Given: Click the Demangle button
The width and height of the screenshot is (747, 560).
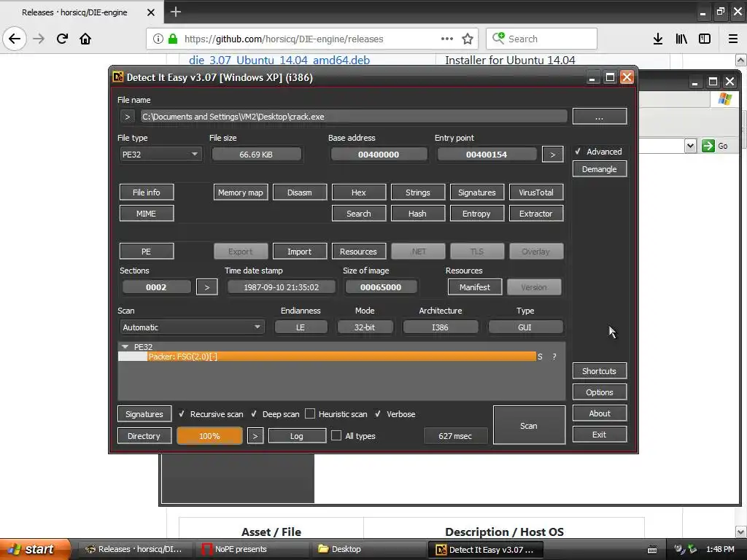Looking at the screenshot, I should (600, 169).
